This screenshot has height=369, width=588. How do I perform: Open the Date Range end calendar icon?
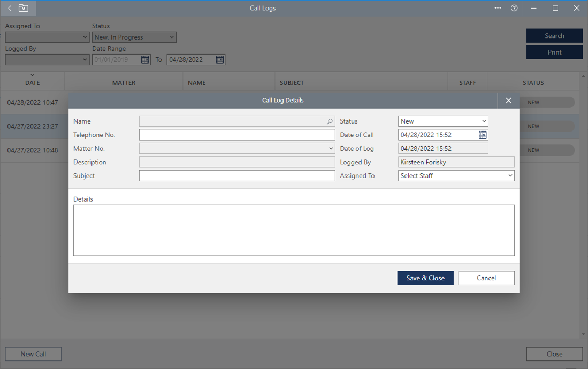tap(219, 60)
